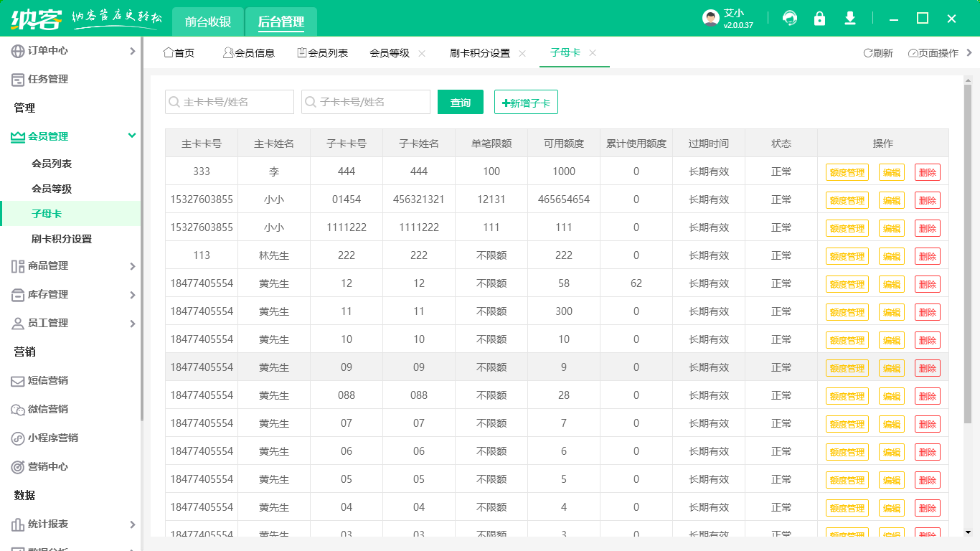Viewport: 980px width, 551px height.
Task: Open 微信营销 from the sidebar
Action: coord(48,410)
